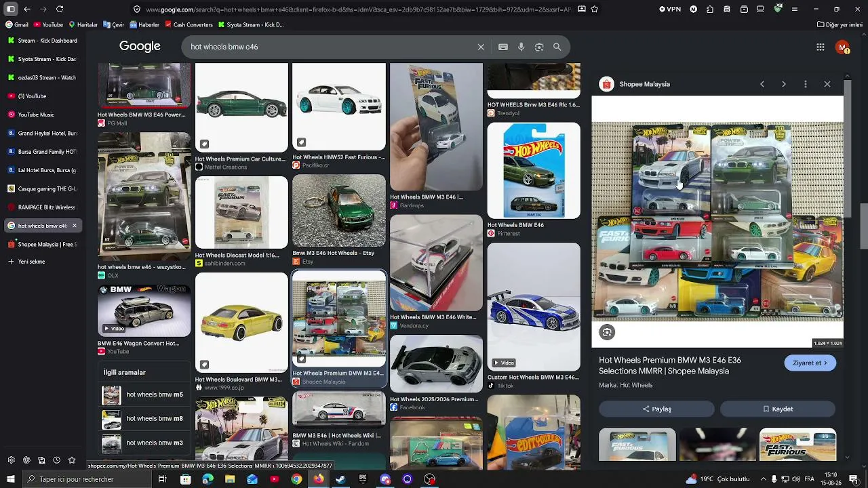Viewport: 868px width, 488px height.
Task: Go back with the browser back arrow
Action: pos(27,9)
